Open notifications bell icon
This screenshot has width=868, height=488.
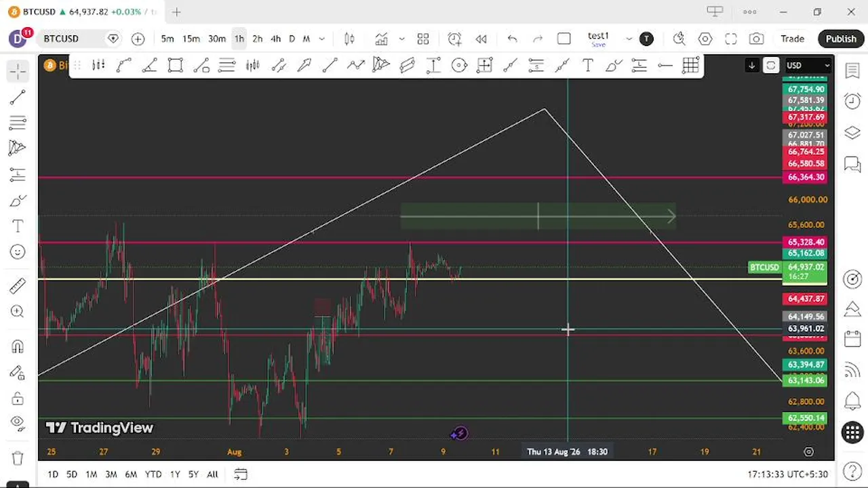click(852, 401)
